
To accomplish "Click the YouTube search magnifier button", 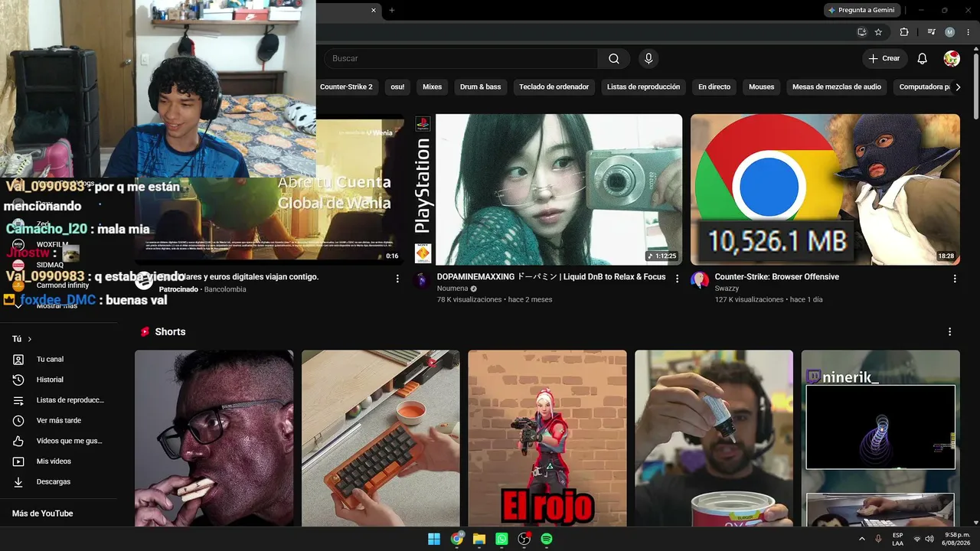I will [x=614, y=58].
